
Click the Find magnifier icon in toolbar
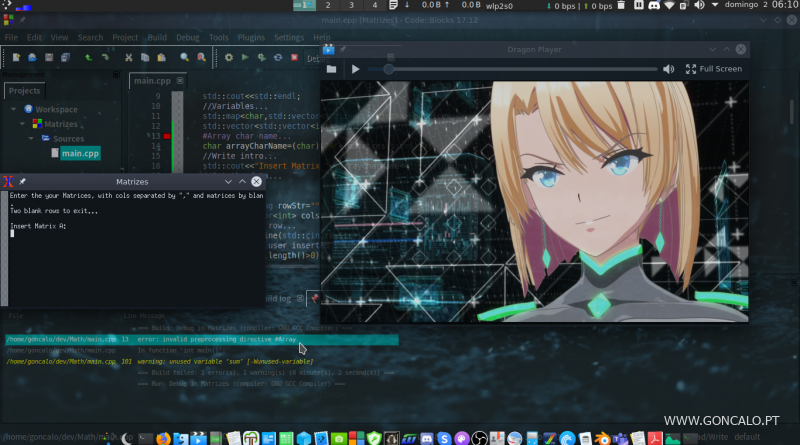point(185,58)
